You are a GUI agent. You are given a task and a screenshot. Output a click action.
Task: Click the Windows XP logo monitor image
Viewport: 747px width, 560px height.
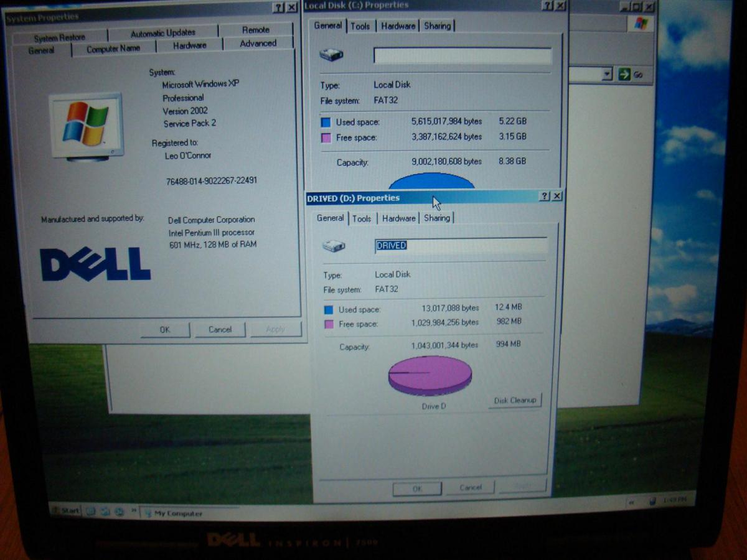86,126
